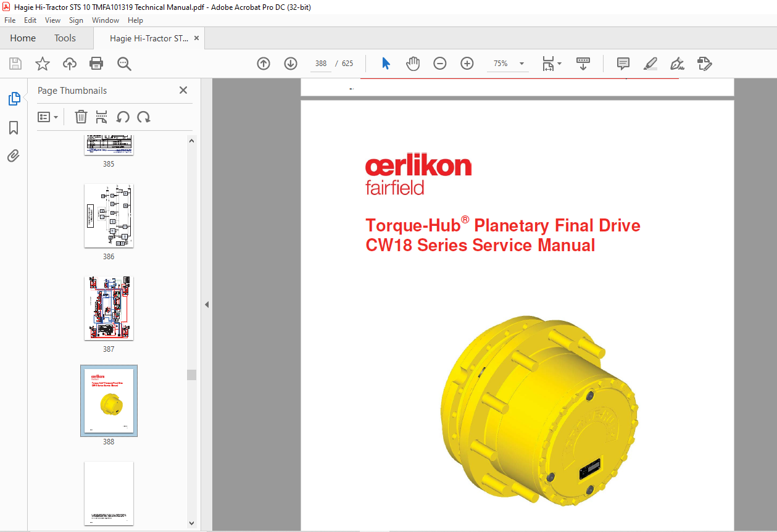Viewport: 777px width, 532px height.
Task: Close the Hagie Hi-Tractor document tab
Action: point(196,38)
